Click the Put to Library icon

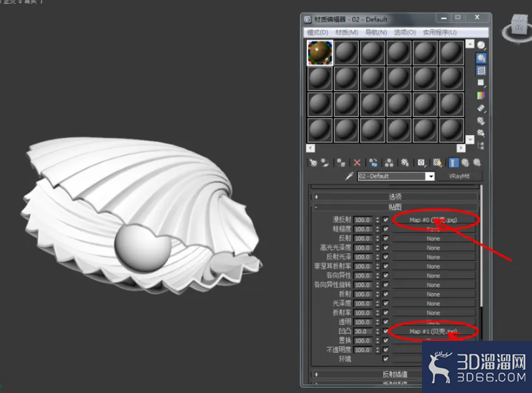[x=405, y=163]
